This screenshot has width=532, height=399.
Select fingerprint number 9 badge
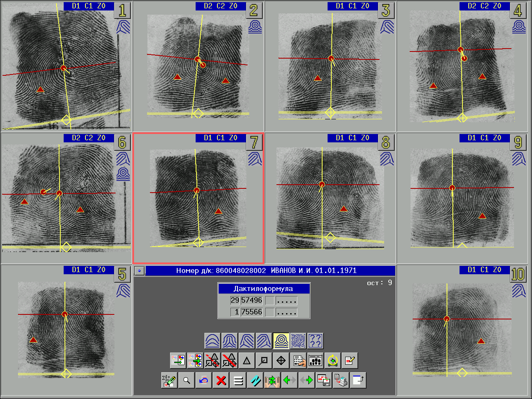click(x=518, y=142)
